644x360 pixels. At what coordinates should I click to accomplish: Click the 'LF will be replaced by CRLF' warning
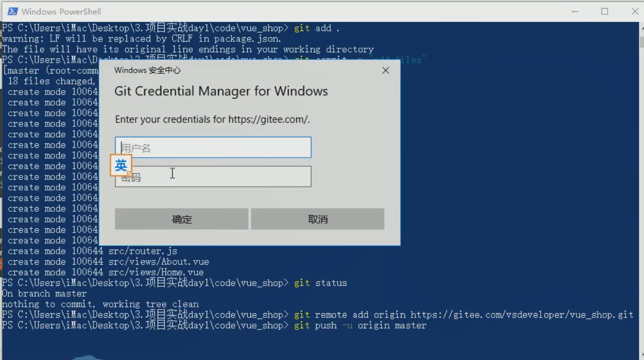tap(142, 39)
